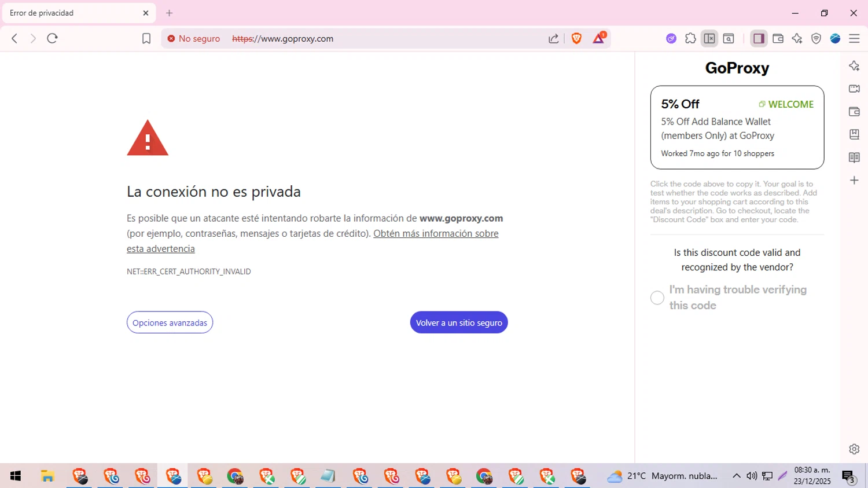Reload the current page
Image resolution: width=868 pixels, height=488 pixels.
[x=53, y=38]
